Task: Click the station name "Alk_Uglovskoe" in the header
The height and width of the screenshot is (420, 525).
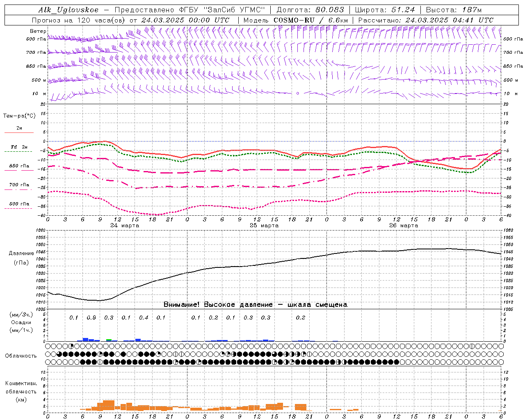Action: click(x=68, y=10)
